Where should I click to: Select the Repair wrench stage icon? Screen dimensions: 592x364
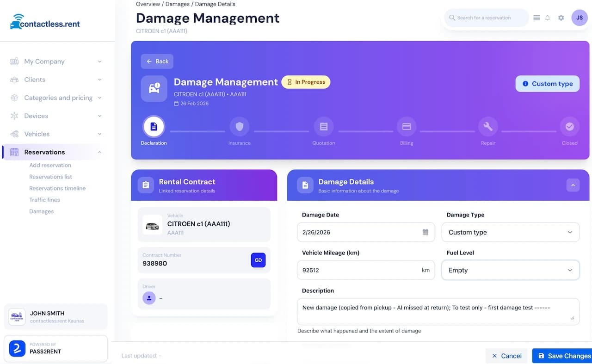pos(488,126)
